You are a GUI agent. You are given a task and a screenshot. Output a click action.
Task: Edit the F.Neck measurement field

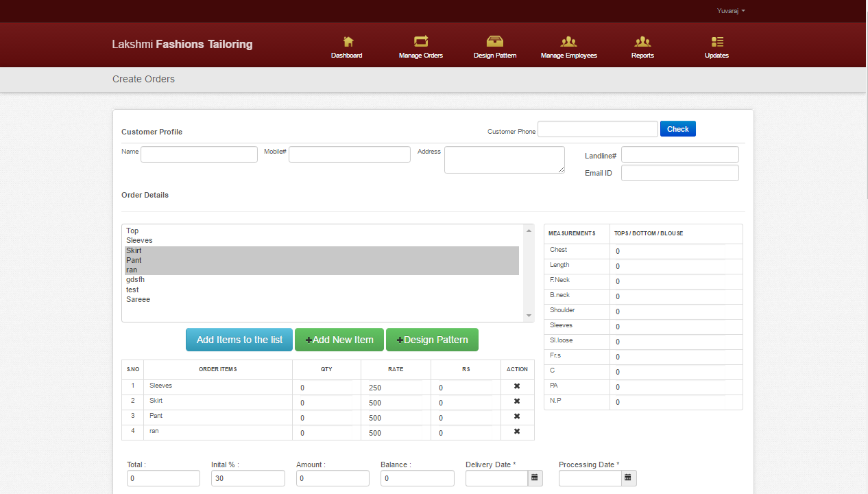669,282
